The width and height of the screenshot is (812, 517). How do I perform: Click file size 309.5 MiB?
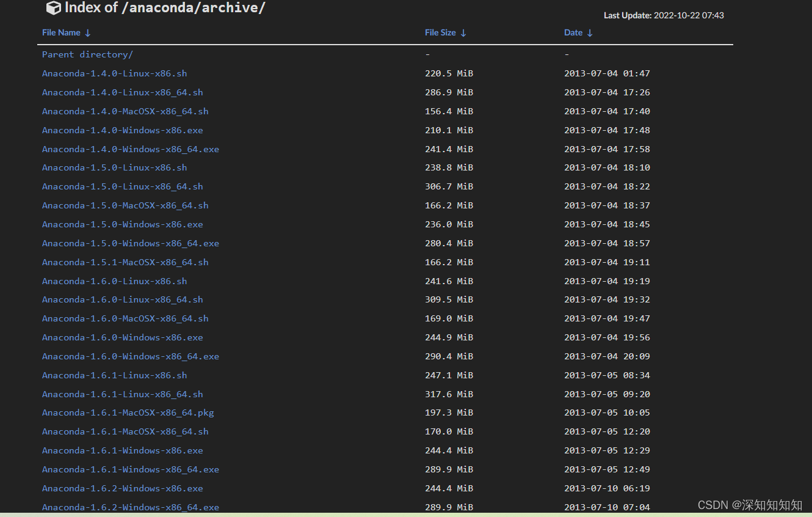pos(449,299)
